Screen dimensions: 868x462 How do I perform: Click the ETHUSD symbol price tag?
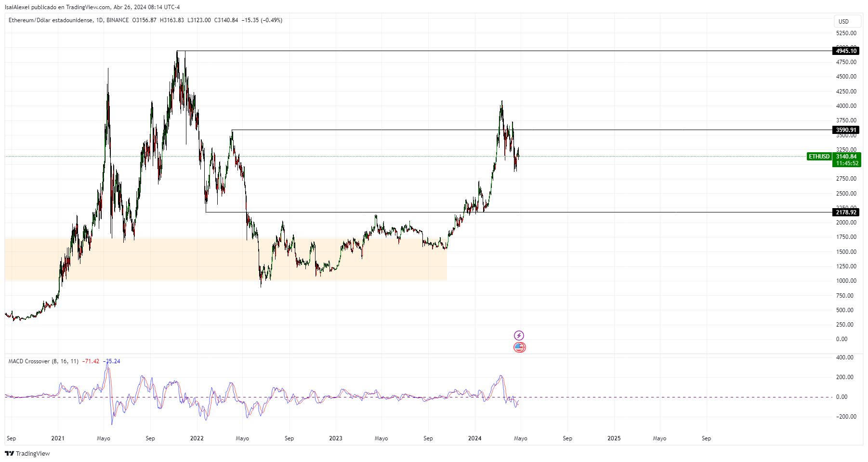[819, 157]
